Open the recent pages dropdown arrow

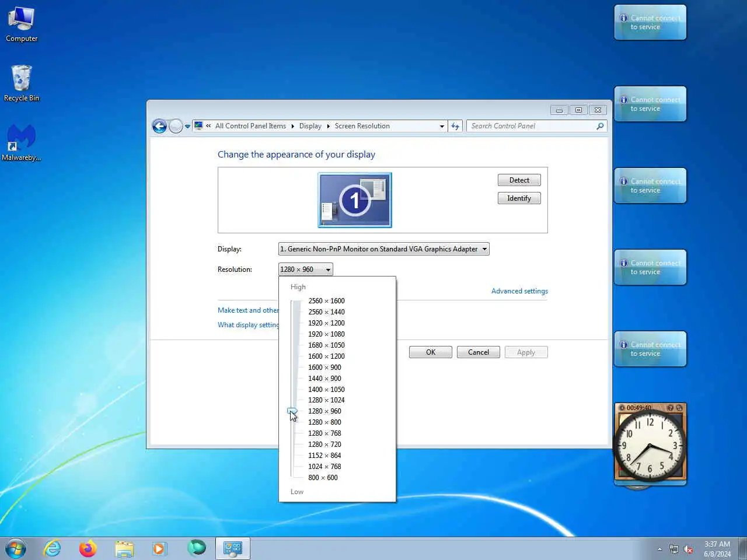point(187,126)
